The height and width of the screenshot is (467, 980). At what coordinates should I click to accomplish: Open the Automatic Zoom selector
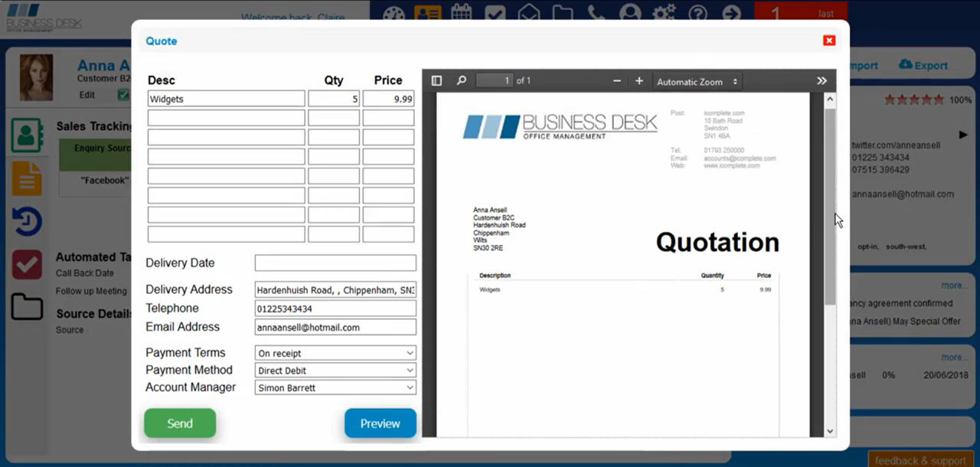(696, 80)
